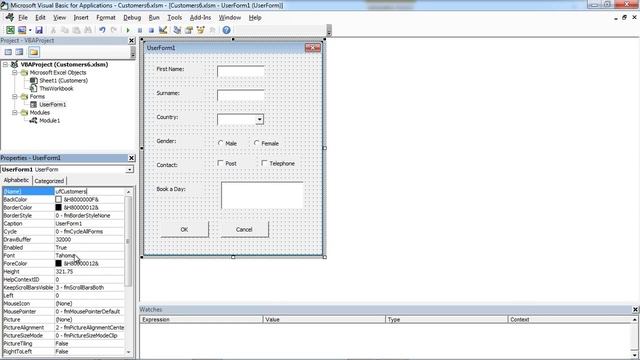Screen dimensions: 640x360
Task: Click the Copy icon in the toolbar
Action: tap(64, 30)
